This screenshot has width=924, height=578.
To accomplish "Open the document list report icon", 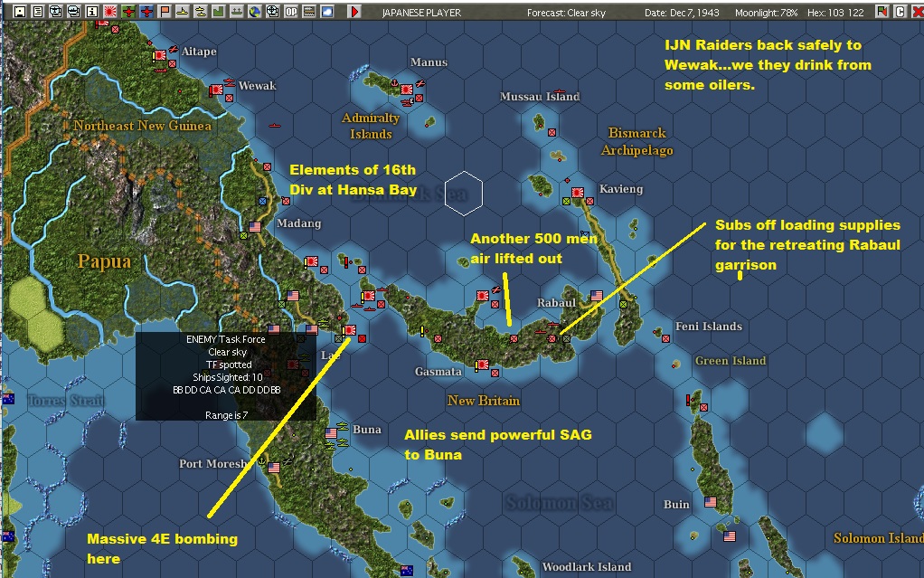I will point(38,11).
